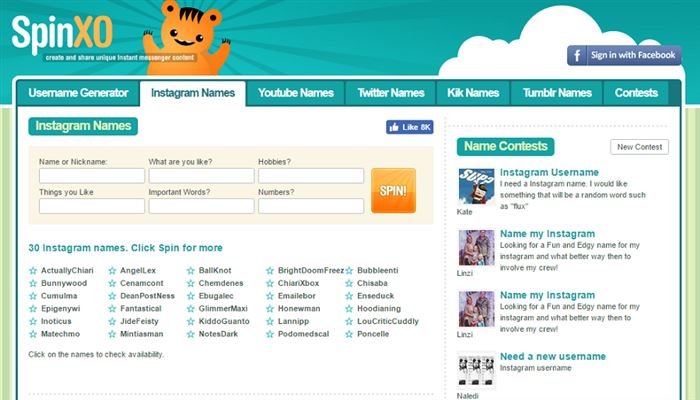
Task: Click the star icon beside Inoticus
Action: pyautogui.click(x=33, y=321)
